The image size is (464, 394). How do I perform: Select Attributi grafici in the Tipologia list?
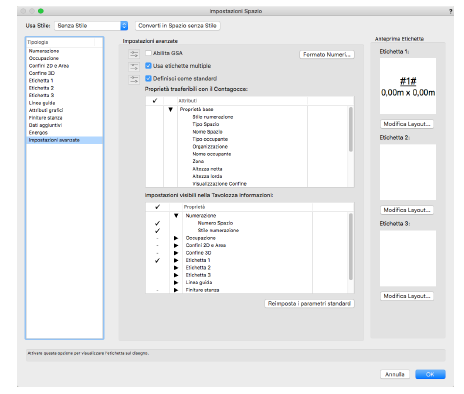pyautogui.click(x=64, y=110)
